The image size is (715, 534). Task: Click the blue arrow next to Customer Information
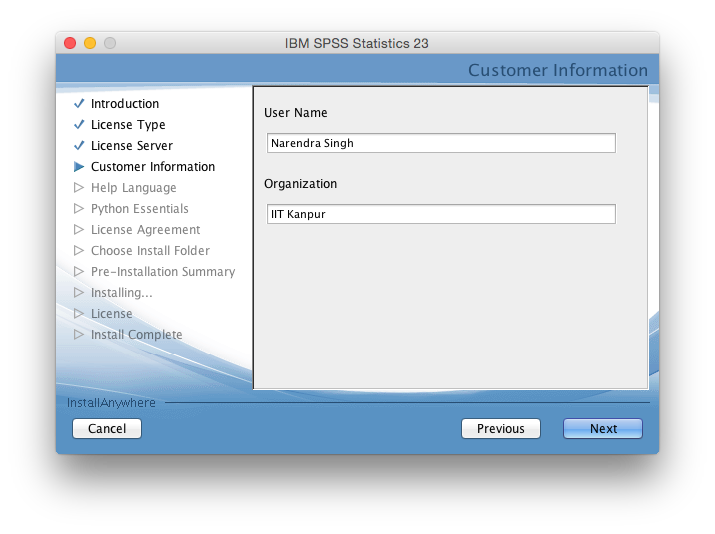point(79,167)
